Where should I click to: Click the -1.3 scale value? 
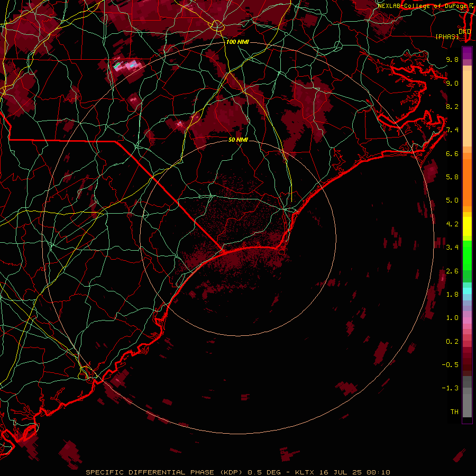point(450,388)
